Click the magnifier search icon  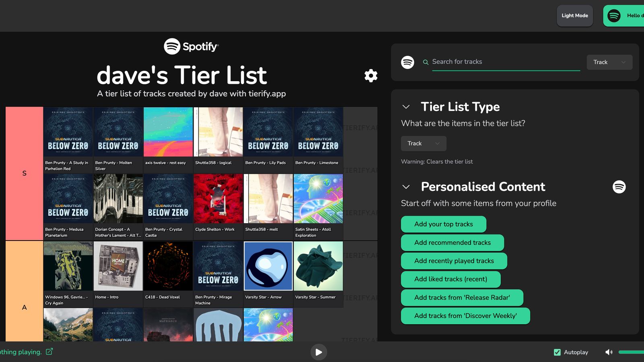pos(426,62)
